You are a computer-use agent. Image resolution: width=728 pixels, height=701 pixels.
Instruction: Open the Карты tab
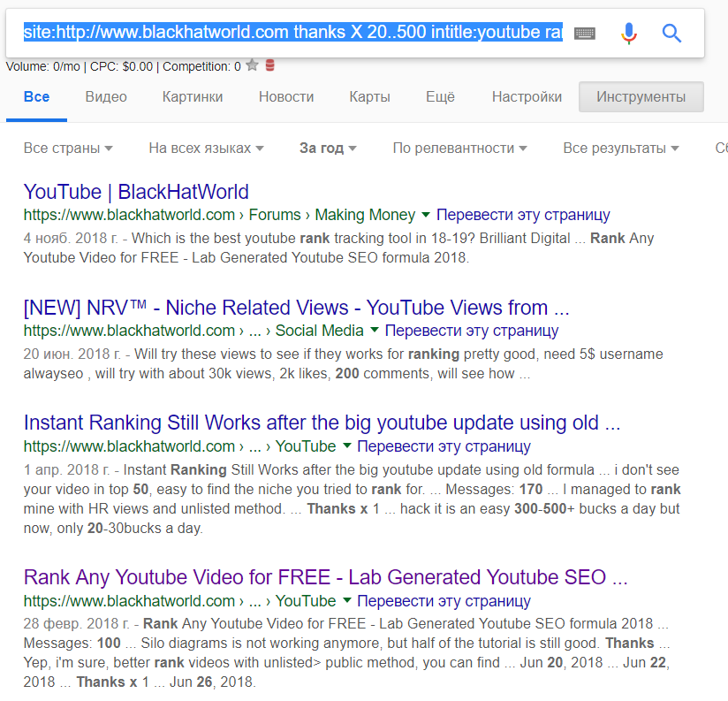[369, 96]
